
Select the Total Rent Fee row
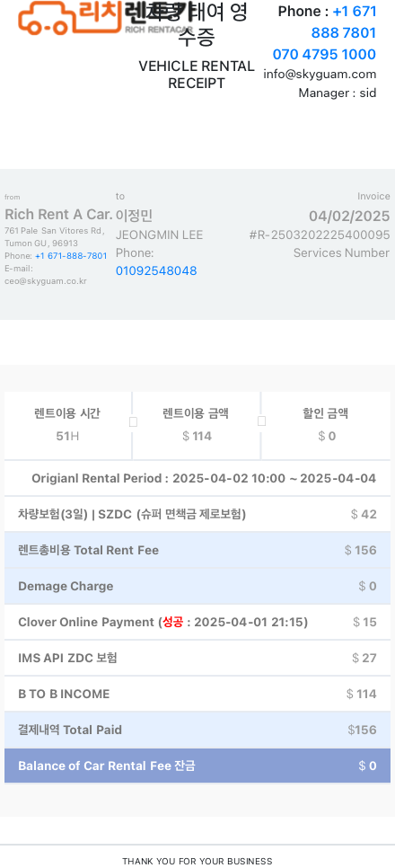point(197,550)
